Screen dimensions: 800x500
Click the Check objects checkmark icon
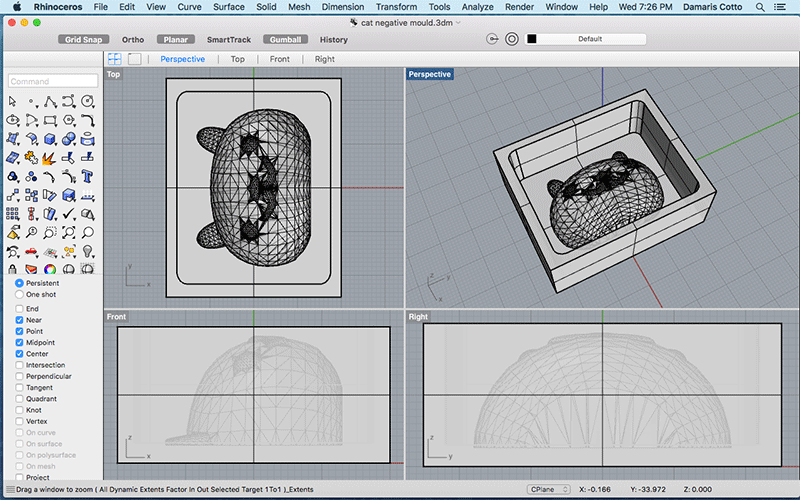pyautogui.click(x=69, y=214)
